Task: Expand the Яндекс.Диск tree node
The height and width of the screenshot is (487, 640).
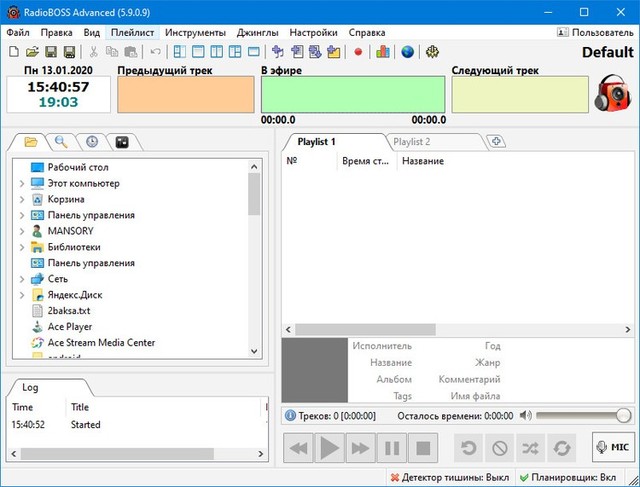Action: 22,295
